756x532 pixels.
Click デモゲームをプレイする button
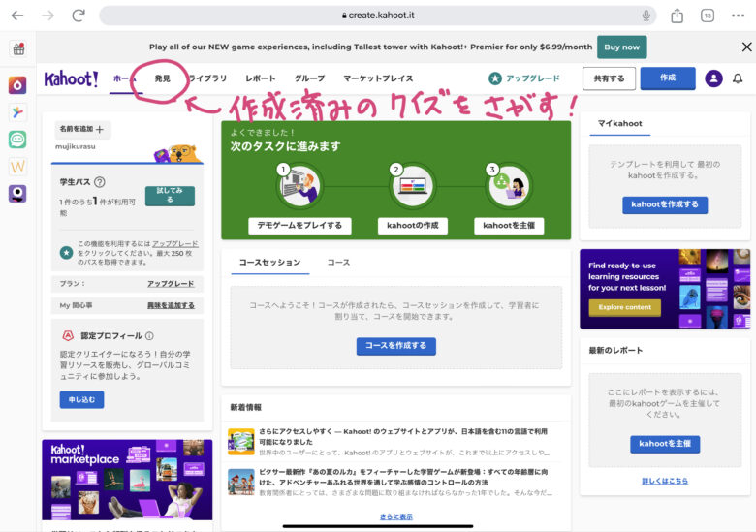click(299, 225)
